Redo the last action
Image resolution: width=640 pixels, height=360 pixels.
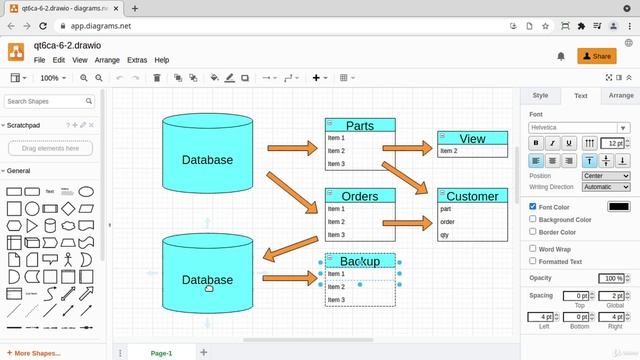[135, 78]
